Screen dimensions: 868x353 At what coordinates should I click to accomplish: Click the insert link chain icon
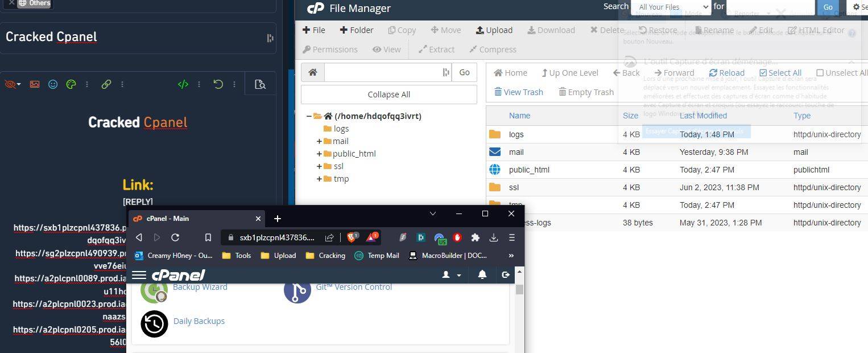[106, 84]
